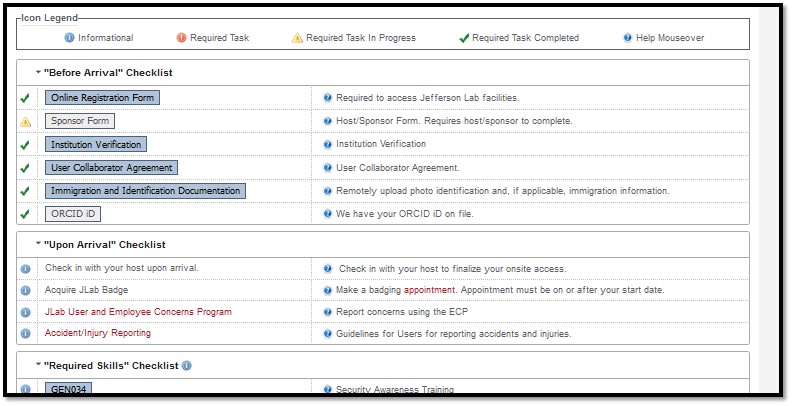Open the Sponsor Form button
This screenshot has width=792, height=406.
click(79, 121)
